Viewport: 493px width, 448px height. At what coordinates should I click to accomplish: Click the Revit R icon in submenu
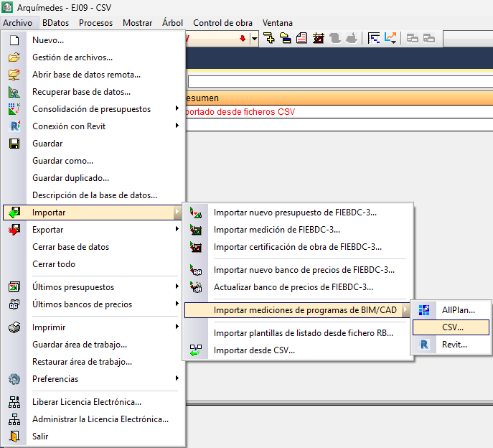(x=424, y=345)
